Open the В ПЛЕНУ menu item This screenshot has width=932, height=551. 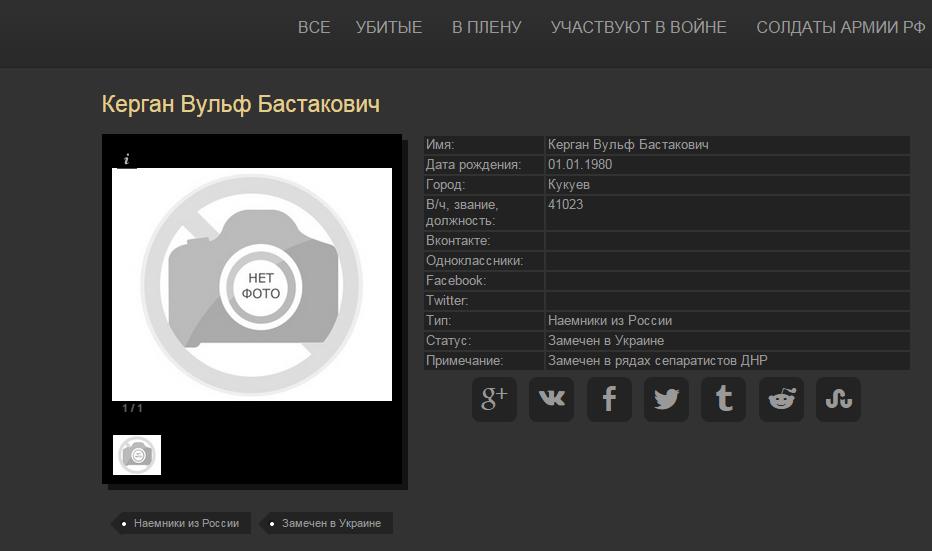coord(486,27)
